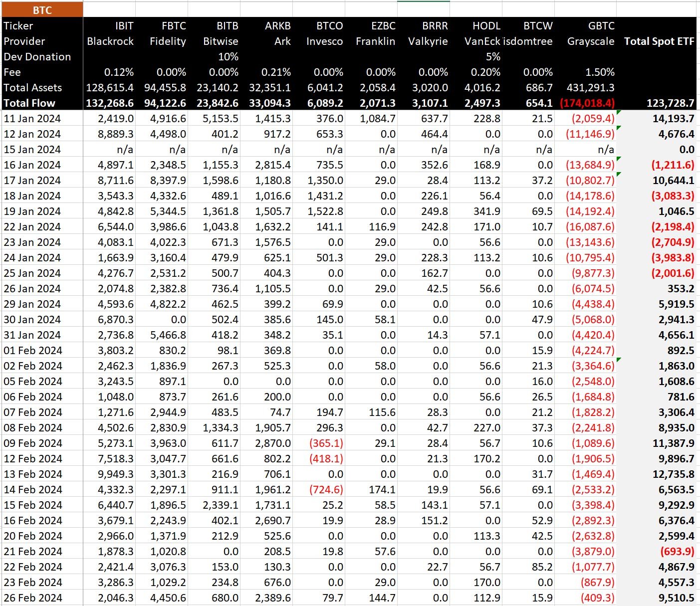Select the HODL ticker cell
Screen dimensions: 700x606
486,26
